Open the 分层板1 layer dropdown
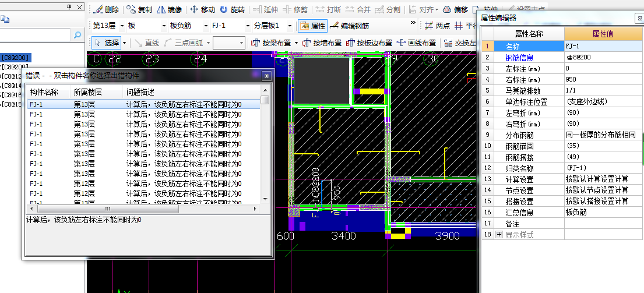This screenshot has height=293, width=644. coord(290,26)
